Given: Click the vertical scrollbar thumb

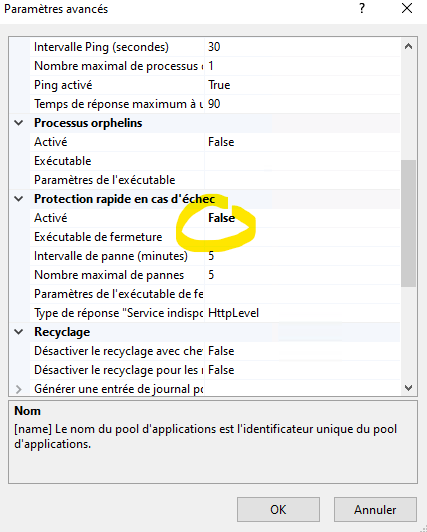Looking at the screenshot, I should coord(408,223).
